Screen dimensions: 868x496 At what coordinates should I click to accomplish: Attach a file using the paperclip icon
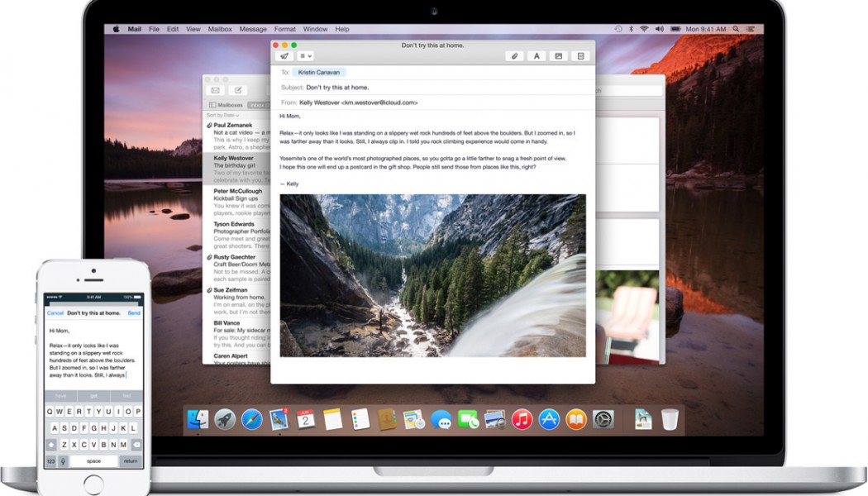514,56
